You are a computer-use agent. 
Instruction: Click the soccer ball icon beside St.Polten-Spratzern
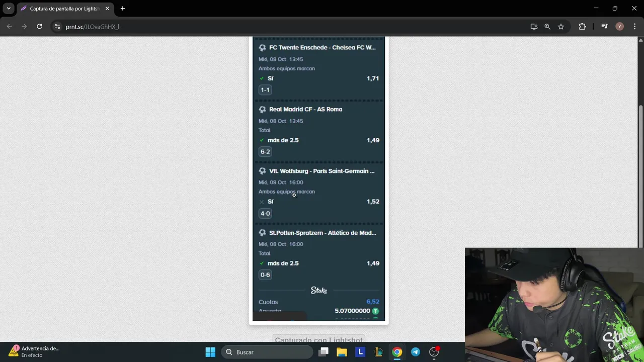(262, 233)
